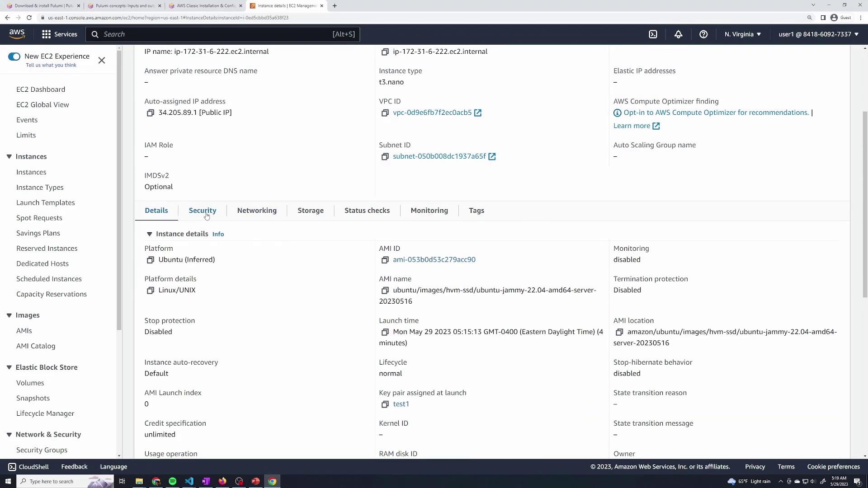Open the ami-053b0d53c279acc90 link
This screenshot has height=488, width=868.
434,260
